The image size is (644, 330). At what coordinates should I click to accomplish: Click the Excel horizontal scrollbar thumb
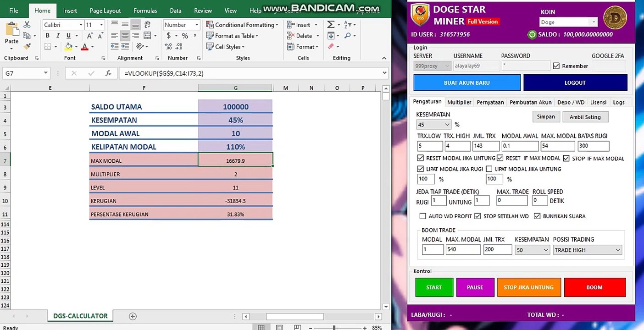pyautogui.click(x=295, y=316)
